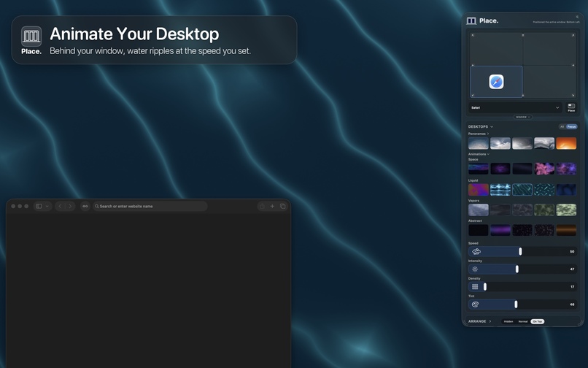Screen dimensions: 588x368
Task: Switch the desktops filter to All
Action: click(562, 127)
